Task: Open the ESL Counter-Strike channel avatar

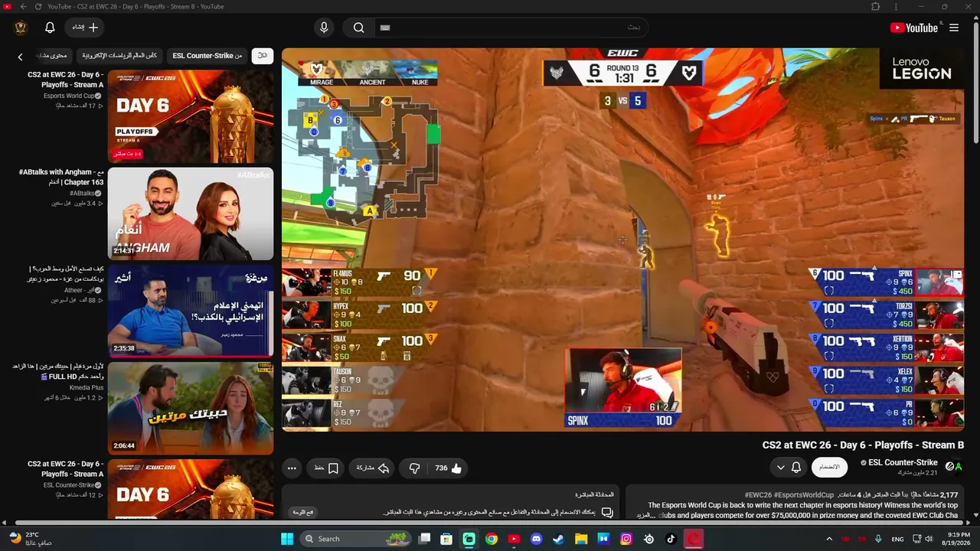Action: [x=954, y=466]
